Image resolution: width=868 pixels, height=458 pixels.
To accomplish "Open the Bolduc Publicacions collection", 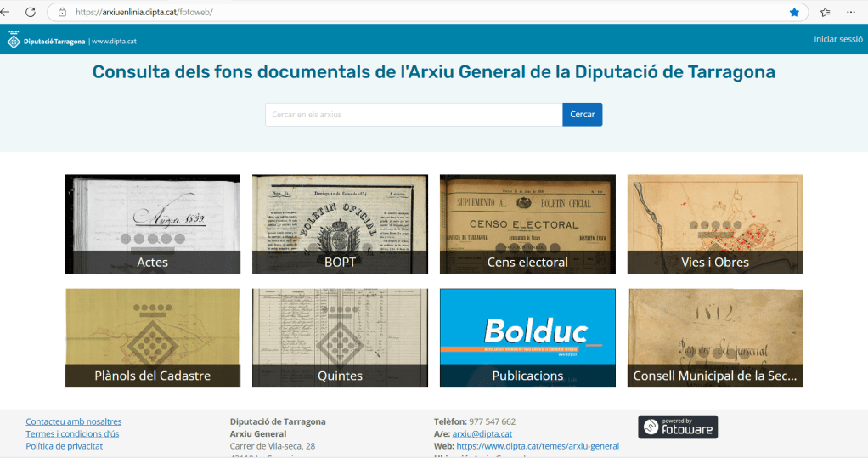I will coord(527,338).
